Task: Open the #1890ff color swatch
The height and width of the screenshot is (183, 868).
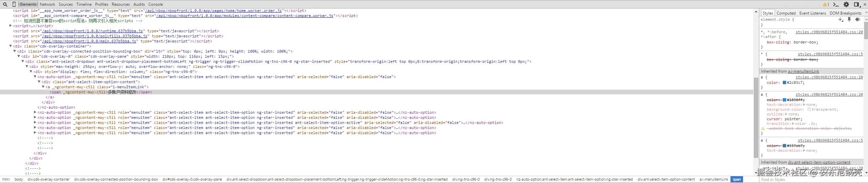Action: click(x=784, y=100)
